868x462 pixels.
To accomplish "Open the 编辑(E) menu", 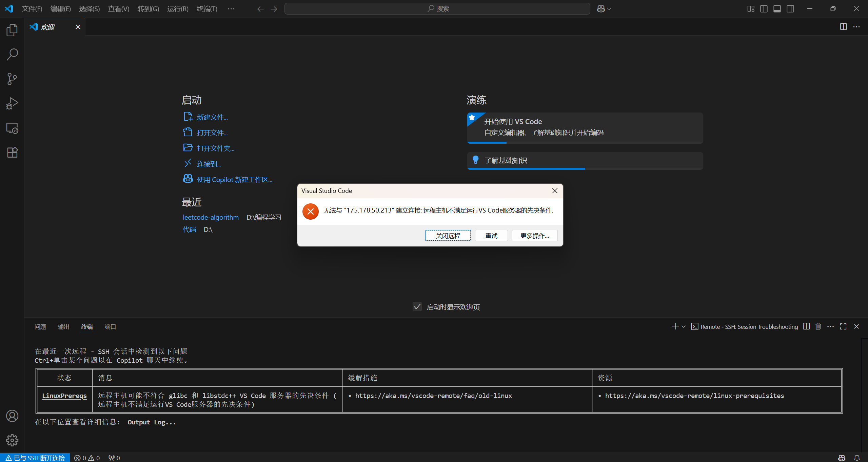I will pos(61,9).
